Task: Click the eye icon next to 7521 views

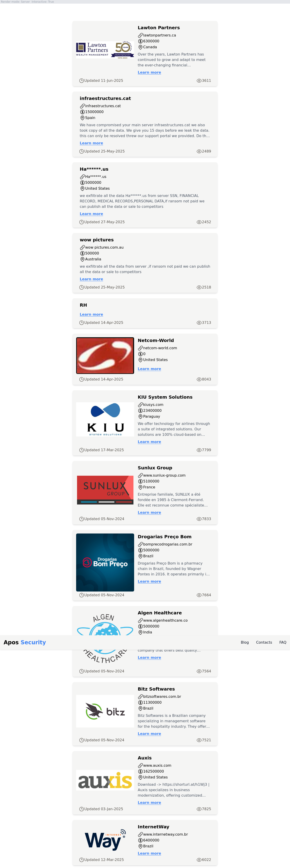Action: point(199,740)
